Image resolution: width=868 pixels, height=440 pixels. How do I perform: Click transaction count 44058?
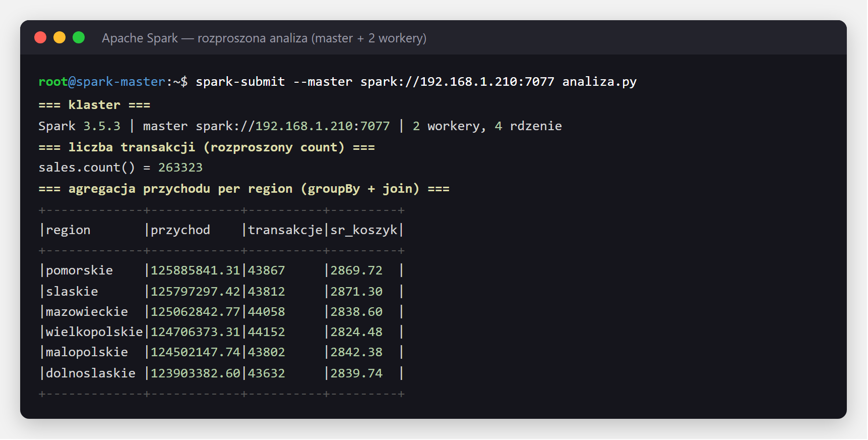click(x=267, y=312)
